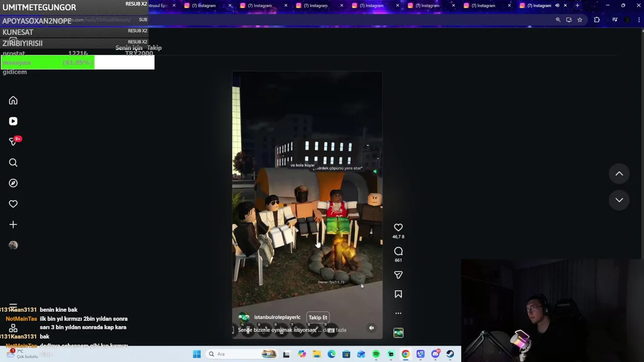Open File Explorer from the taskbar
This screenshot has height=362, width=644.
[x=316, y=354]
